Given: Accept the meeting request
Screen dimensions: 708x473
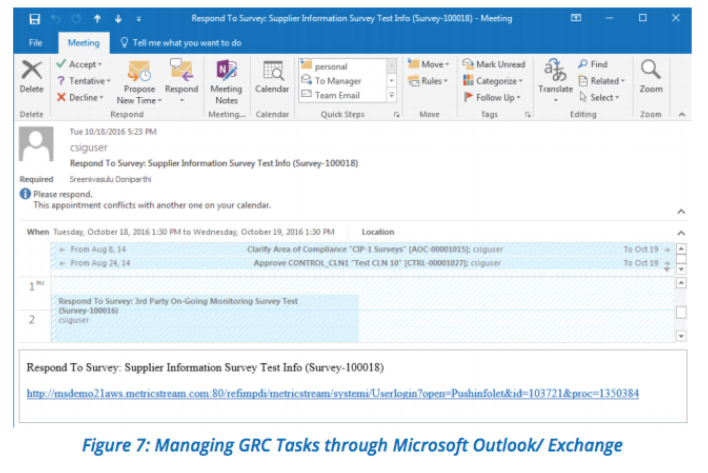Looking at the screenshot, I should pos(79,64).
